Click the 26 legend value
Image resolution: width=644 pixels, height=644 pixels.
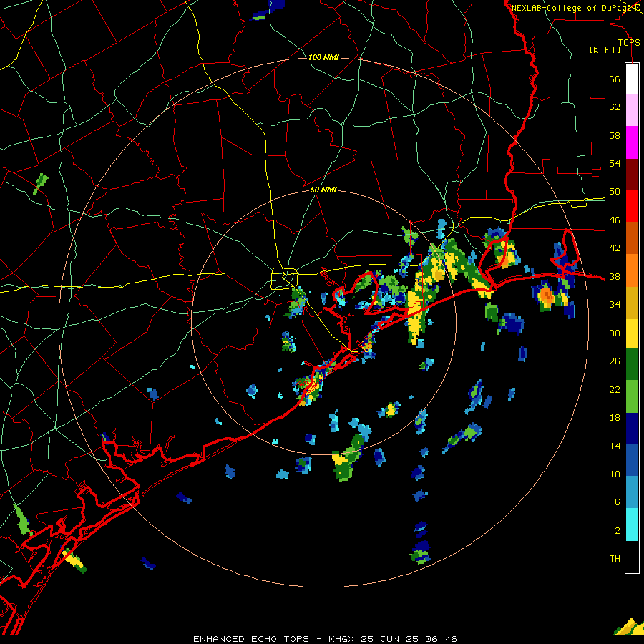click(x=615, y=361)
